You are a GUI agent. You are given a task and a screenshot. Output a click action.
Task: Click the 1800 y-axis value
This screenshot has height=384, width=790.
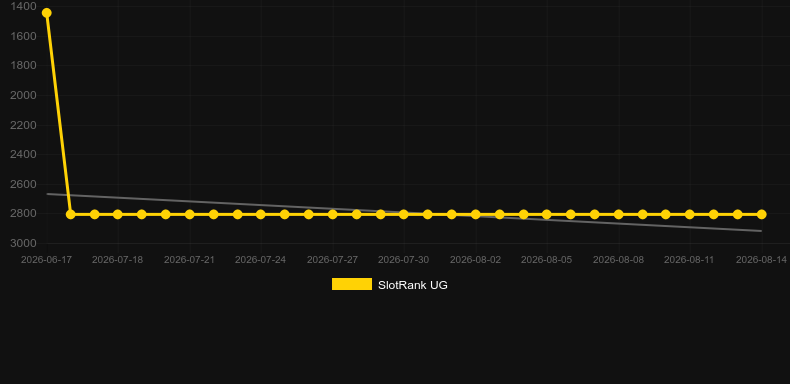point(23,66)
